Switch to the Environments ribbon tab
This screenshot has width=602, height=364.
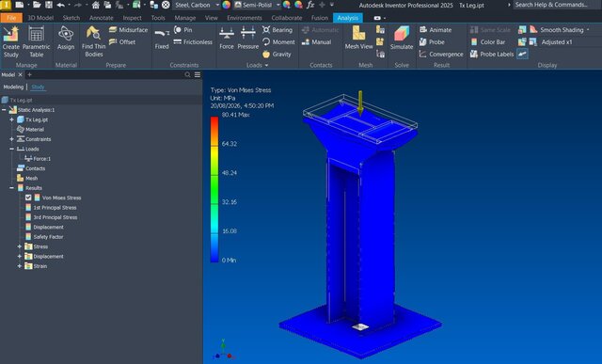click(245, 18)
